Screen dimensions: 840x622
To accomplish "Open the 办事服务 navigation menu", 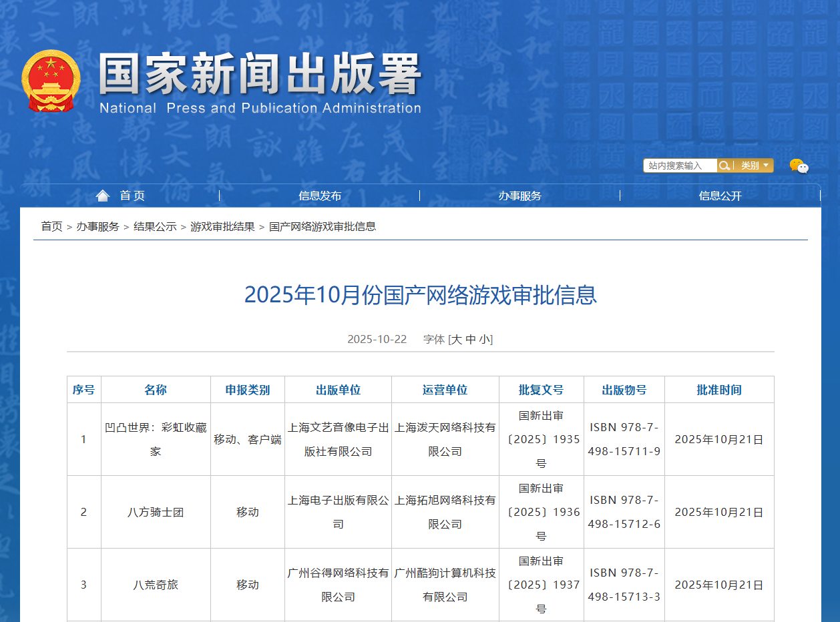I will [x=520, y=196].
